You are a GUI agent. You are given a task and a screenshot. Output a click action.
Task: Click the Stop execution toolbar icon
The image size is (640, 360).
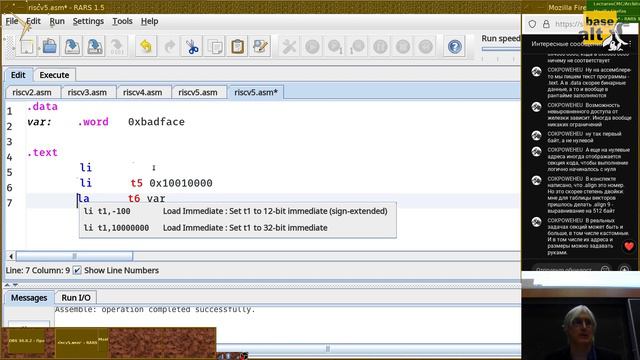tap(402, 47)
